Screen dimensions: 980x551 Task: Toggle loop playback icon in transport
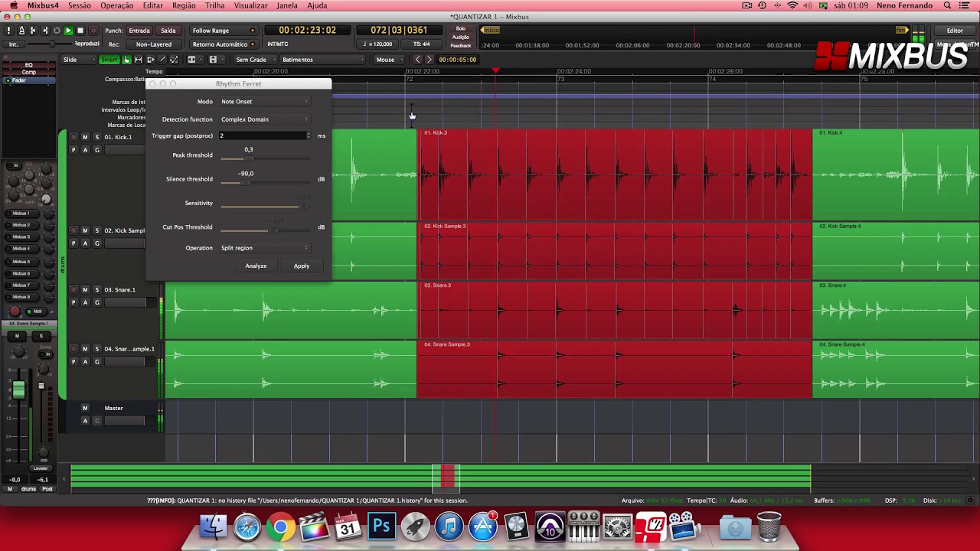click(x=57, y=31)
